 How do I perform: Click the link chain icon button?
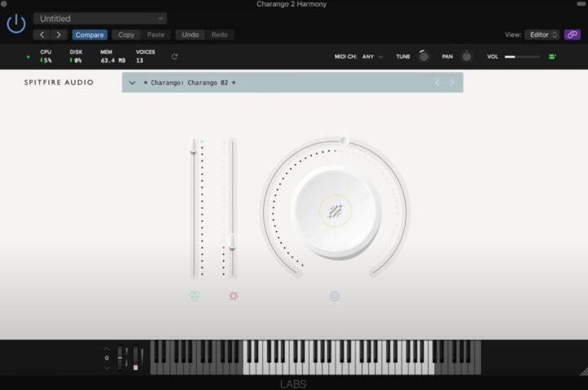572,34
